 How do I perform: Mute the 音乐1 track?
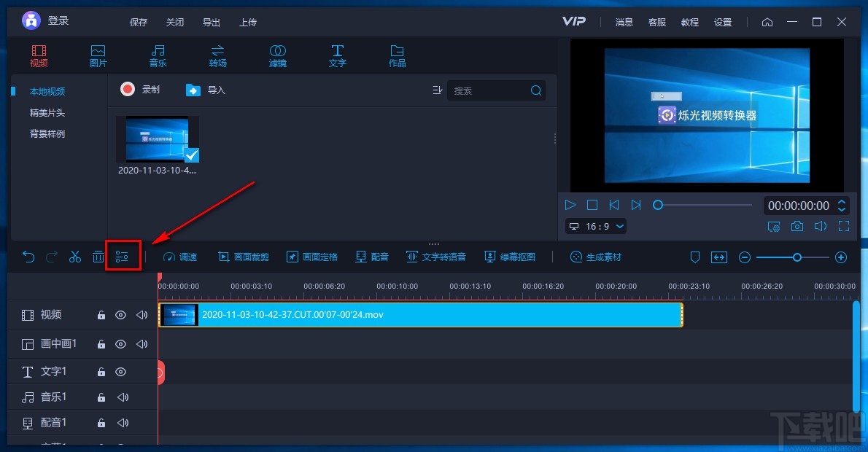[123, 397]
